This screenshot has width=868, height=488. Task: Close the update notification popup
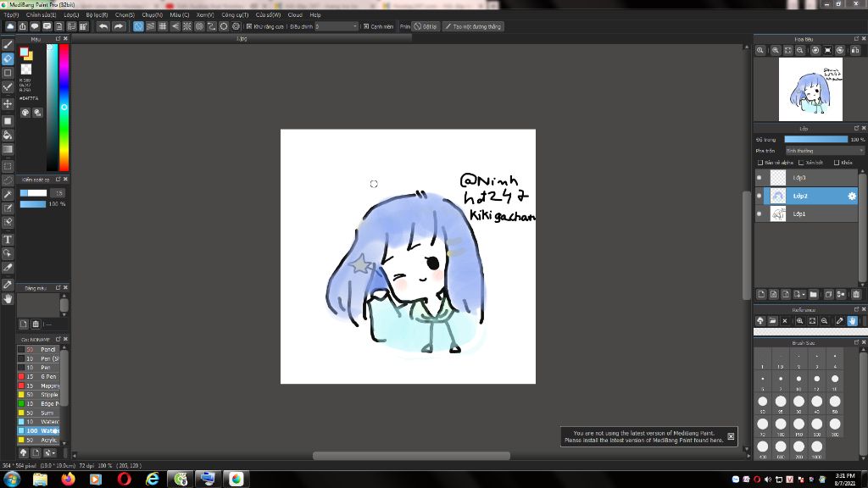coord(731,436)
